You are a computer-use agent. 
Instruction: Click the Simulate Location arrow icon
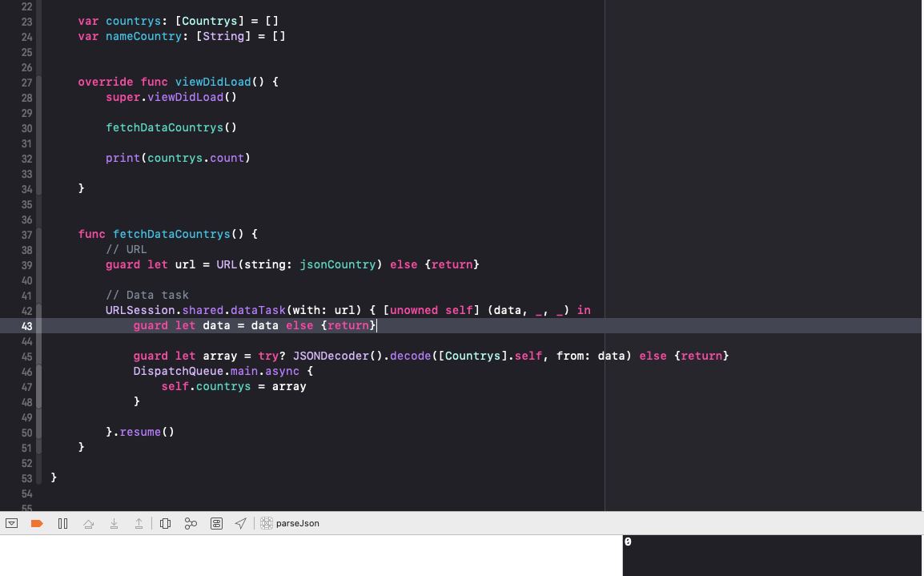point(240,523)
